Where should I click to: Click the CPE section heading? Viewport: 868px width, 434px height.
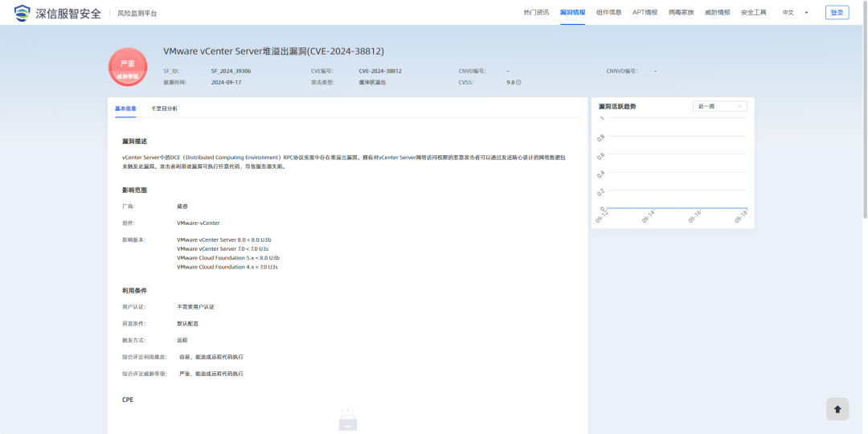(x=128, y=399)
